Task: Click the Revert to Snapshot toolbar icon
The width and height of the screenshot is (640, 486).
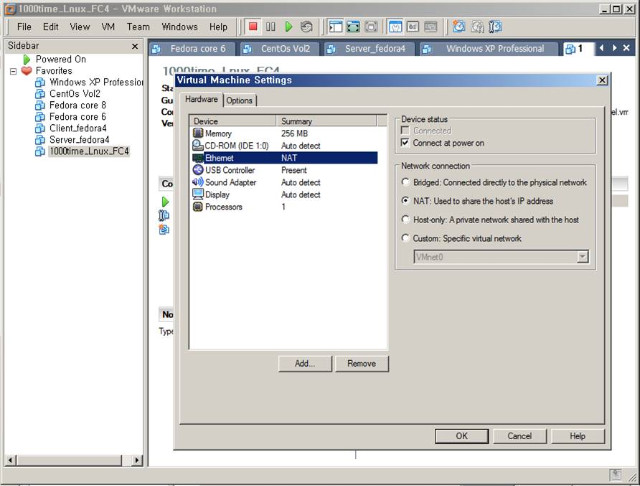Action: [x=477, y=27]
